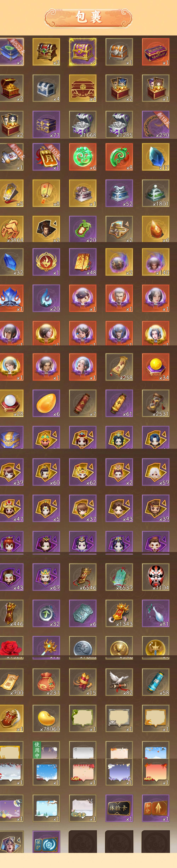Image resolution: width=177 pixels, height=868 pixels.
Task: Select the hourglass item x2531
Action: [155, 403]
